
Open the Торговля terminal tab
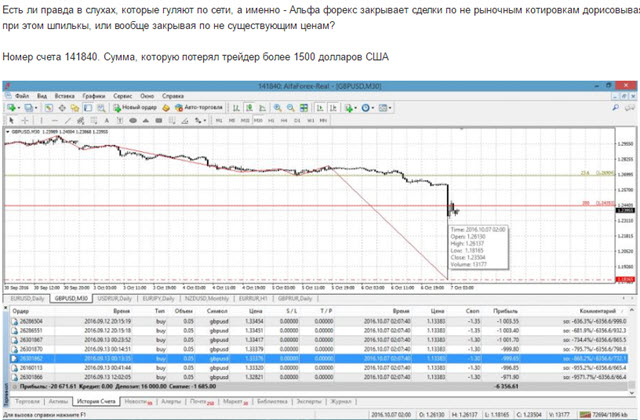[x=27, y=402]
